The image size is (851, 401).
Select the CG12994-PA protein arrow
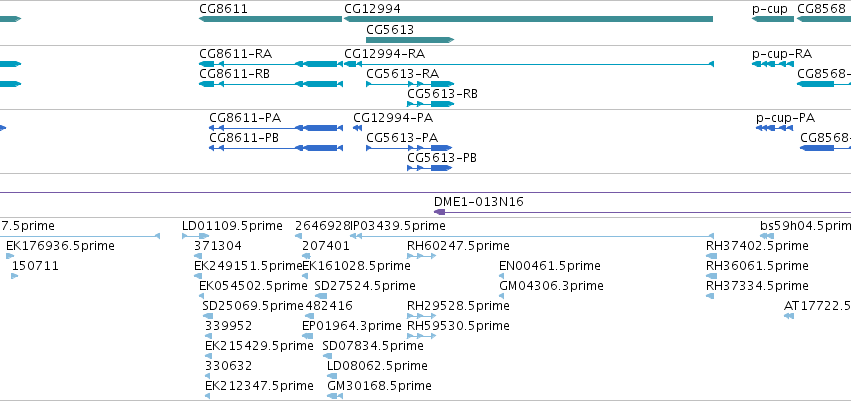[x=357, y=128]
